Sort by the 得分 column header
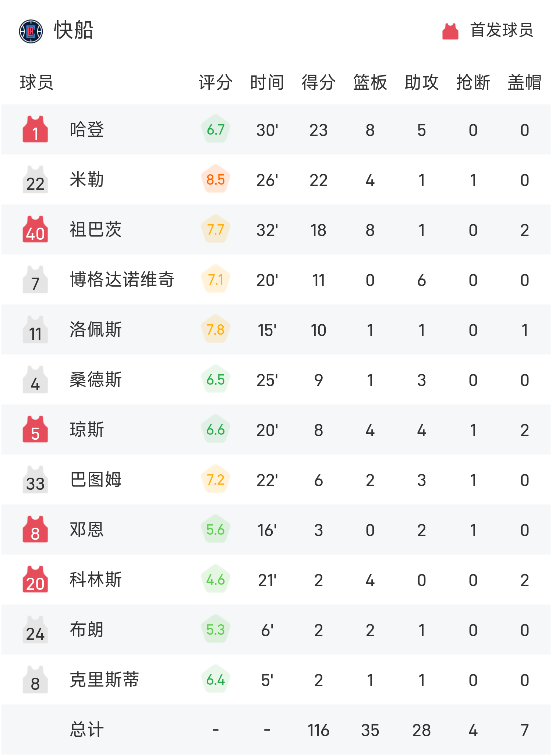 (318, 82)
